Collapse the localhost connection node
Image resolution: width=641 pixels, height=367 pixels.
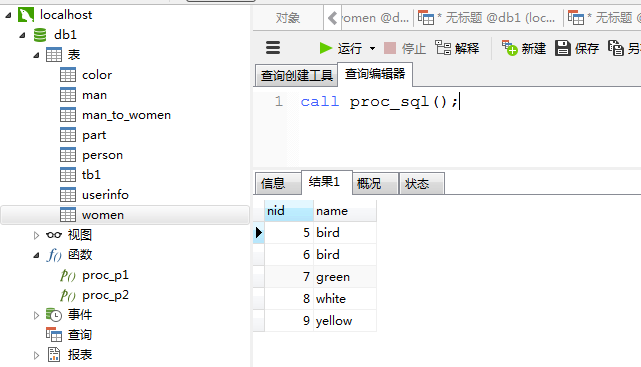tap(9, 16)
